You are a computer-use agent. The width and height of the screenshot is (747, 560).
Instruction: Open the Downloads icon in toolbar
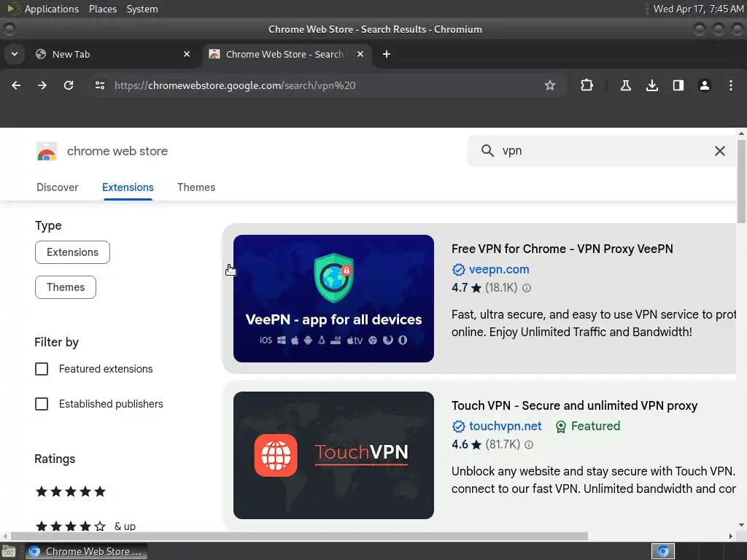tap(652, 85)
